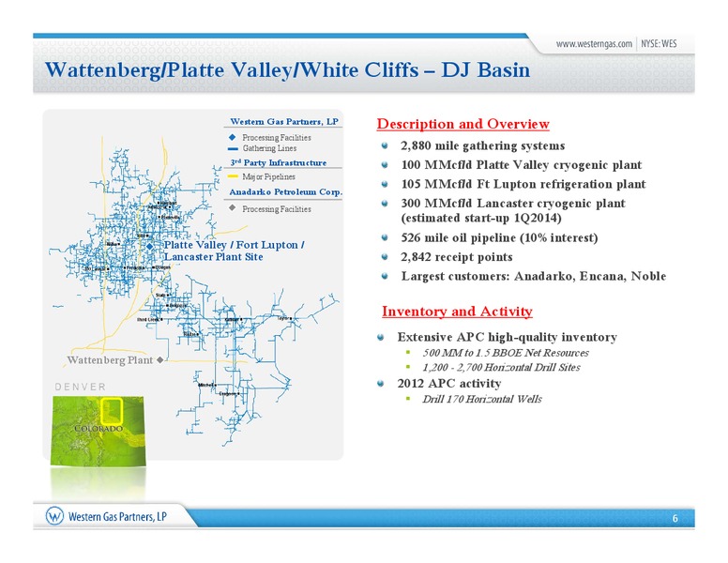Click the Anadarko Petroleum Corp. legend heading
The image size is (728, 563).
pos(285,191)
